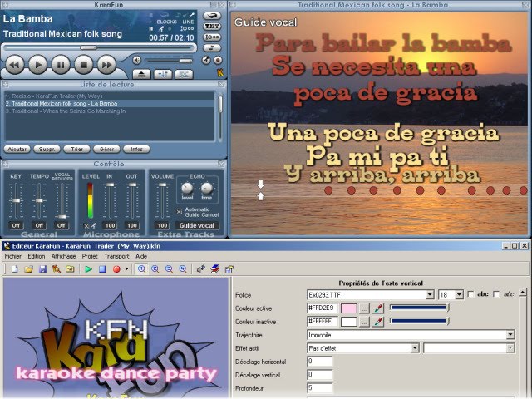Open the Affichage menu
532x399 pixels.
click(63, 256)
